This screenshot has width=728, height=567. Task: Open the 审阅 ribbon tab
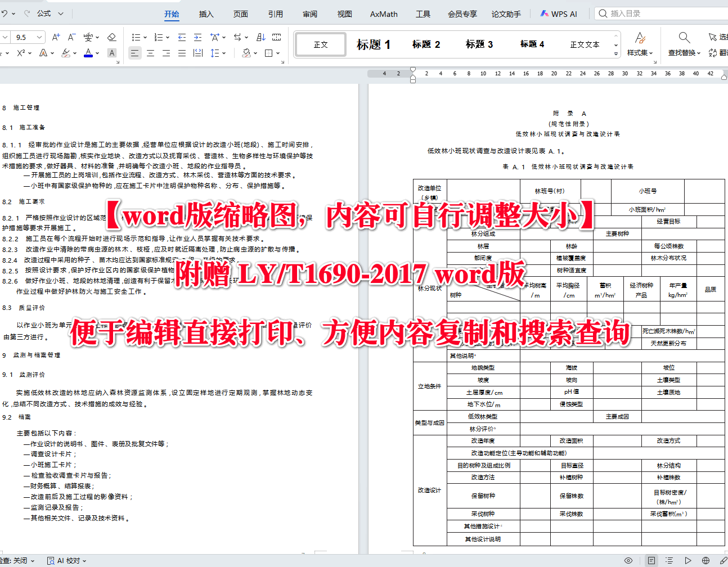point(309,14)
